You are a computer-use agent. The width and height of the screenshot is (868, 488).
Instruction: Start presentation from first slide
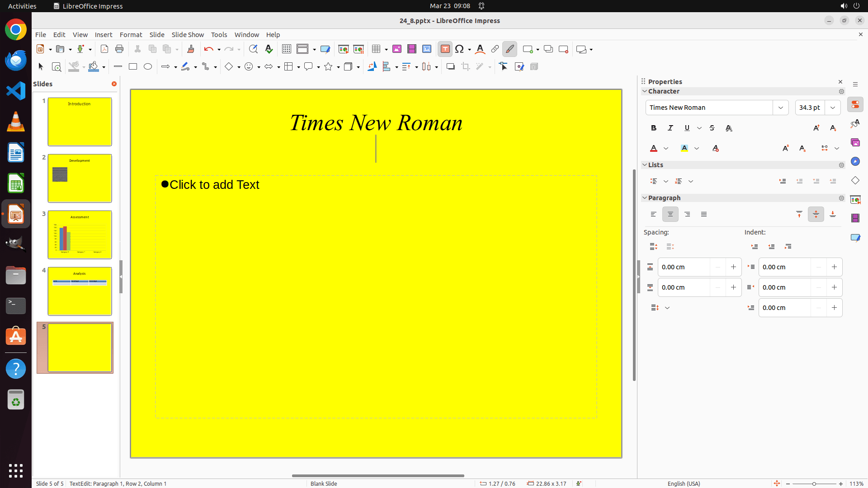pos(344,49)
